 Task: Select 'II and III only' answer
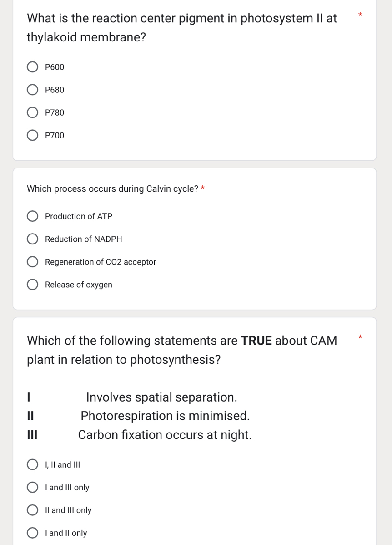[x=32, y=510]
